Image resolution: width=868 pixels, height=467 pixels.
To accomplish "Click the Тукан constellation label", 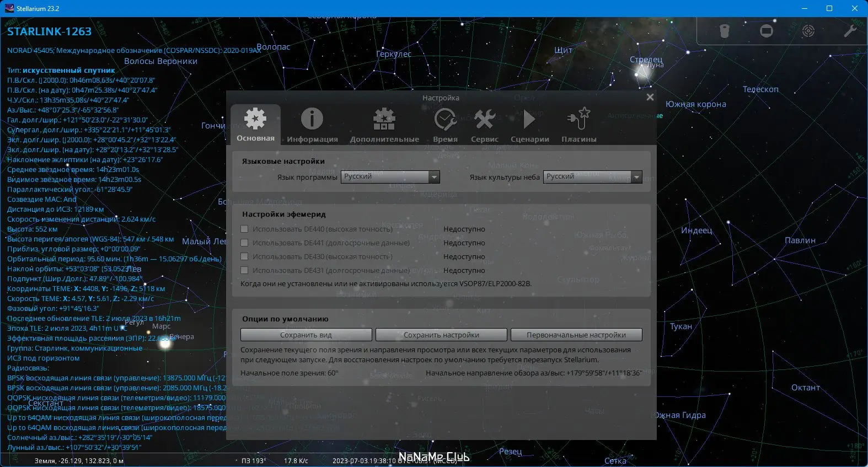I will pyautogui.click(x=681, y=326).
